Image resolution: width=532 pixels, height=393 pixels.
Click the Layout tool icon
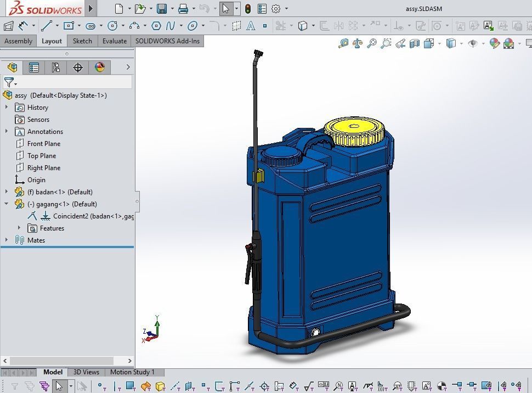(x=8, y=26)
